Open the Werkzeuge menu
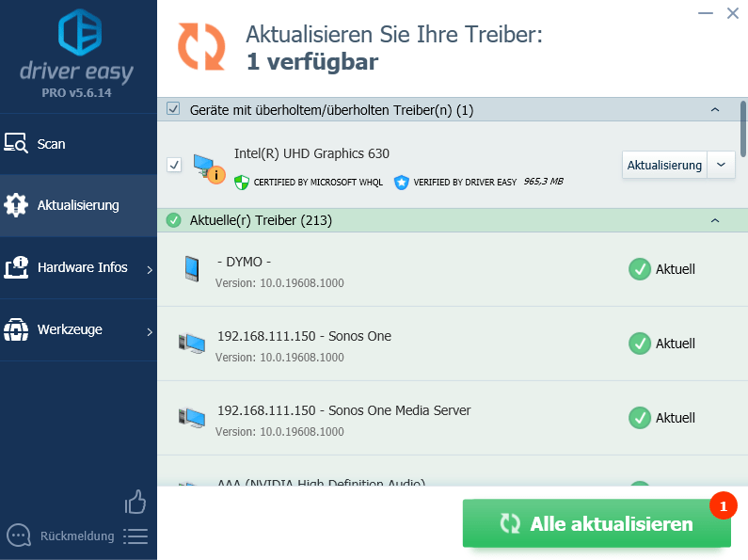The image size is (748, 560). [x=78, y=329]
